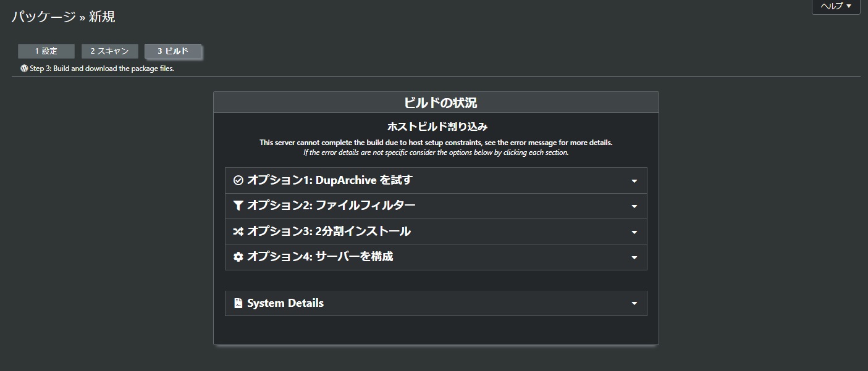Open the ヘルプ dropdown

835,6
